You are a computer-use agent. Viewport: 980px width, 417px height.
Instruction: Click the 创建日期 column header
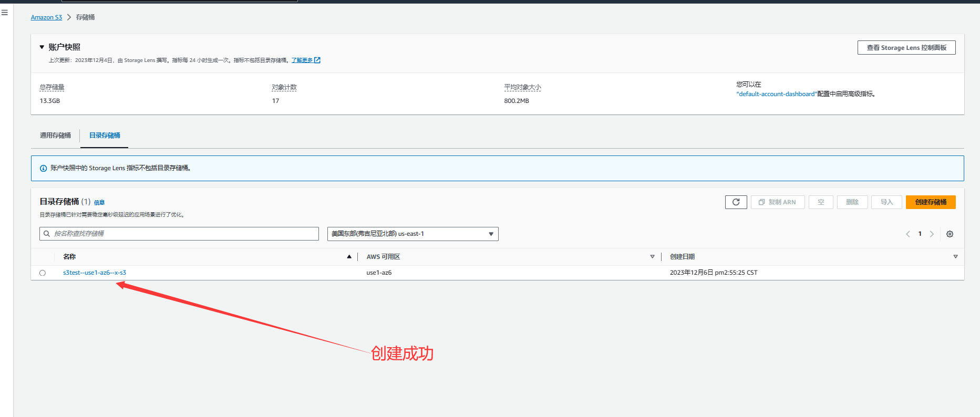[x=682, y=257]
